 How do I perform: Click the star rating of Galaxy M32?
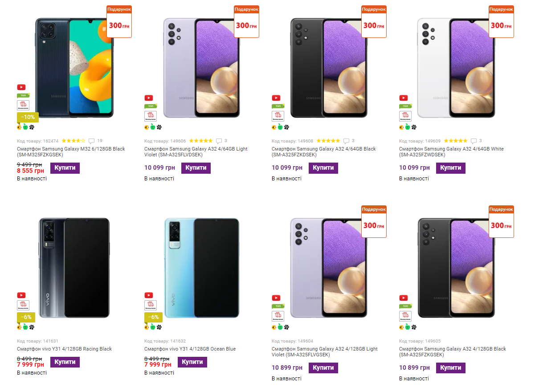point(73,141)
